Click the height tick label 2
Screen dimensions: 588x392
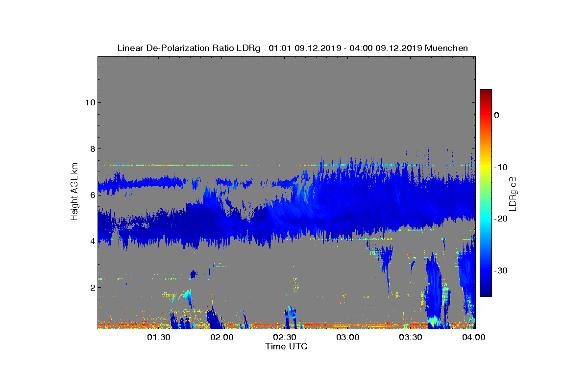tap(92, 287)
